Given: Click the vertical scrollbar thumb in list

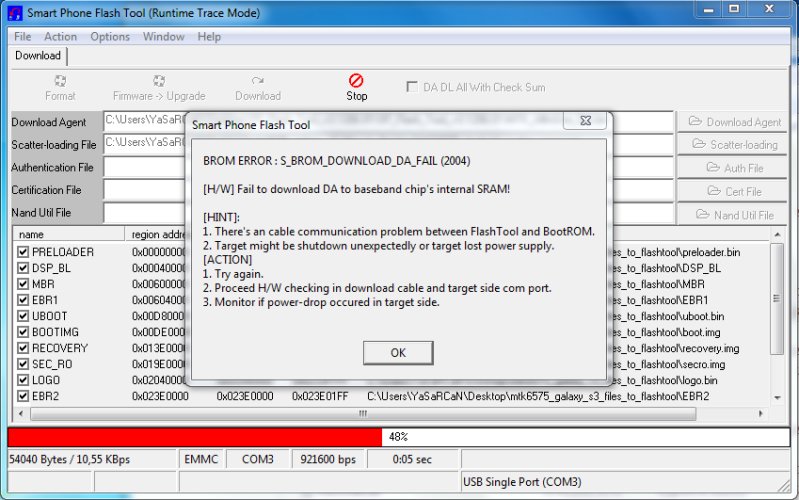Looking at the screenshot, I should pos(777,298).
